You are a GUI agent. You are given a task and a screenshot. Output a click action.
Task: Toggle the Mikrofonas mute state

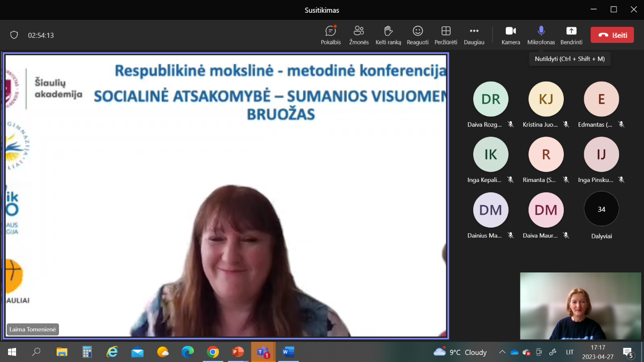pos(541,35)
